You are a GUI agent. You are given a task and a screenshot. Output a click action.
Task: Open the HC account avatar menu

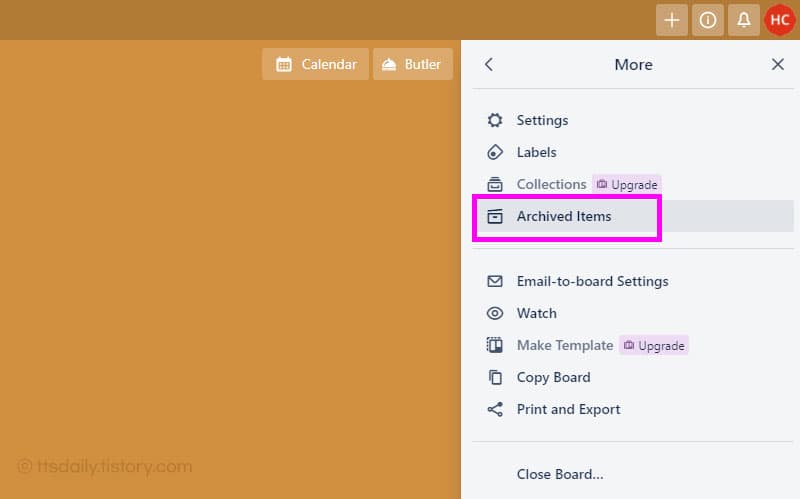[x=780, y=20]
